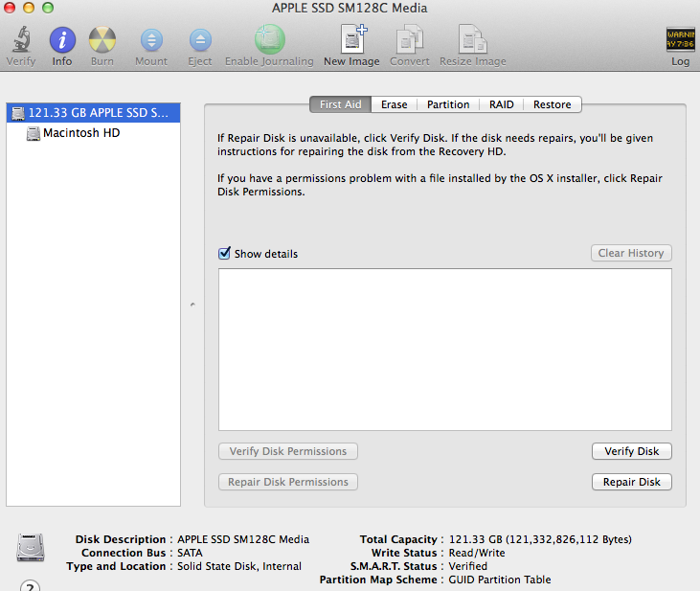Click 'Solid State Disk, Internal' text
The image size is (700, 591).
click(239, 566)
